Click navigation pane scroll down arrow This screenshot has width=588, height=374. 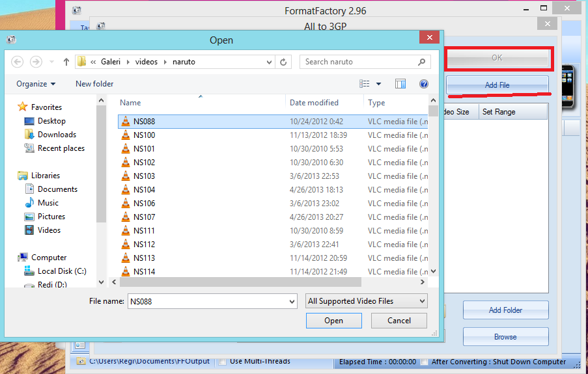tap(101, 282)
